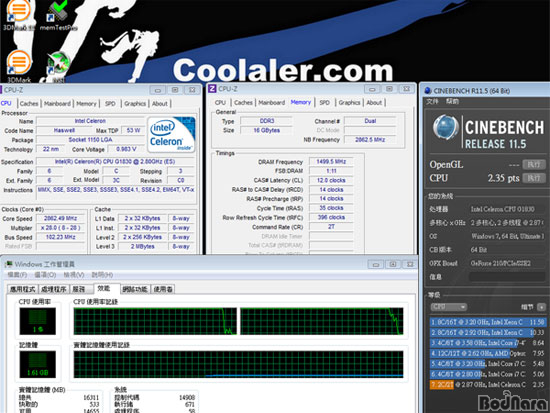Click the Intel Celeron logo in CPU-Z

(x=171, y=135)
